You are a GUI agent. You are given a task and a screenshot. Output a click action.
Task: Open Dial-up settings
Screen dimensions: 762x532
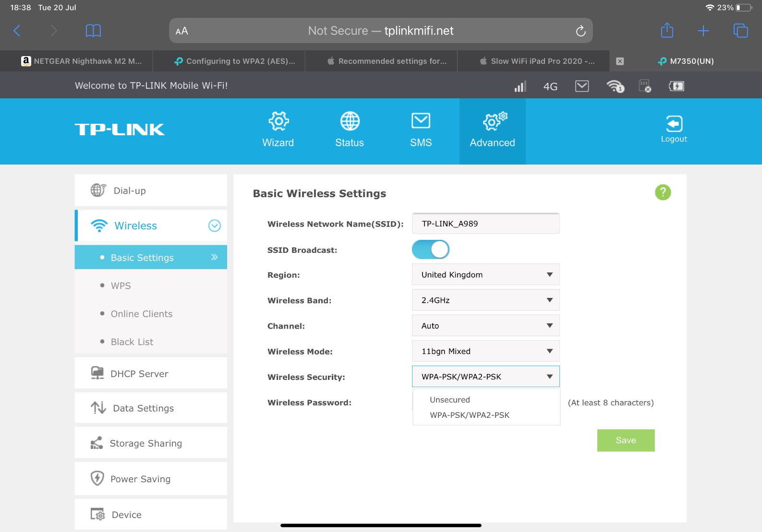point(151,190)
